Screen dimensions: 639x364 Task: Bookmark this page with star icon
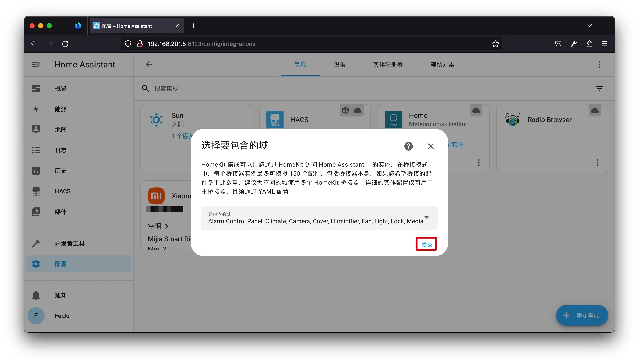point(495,44)
